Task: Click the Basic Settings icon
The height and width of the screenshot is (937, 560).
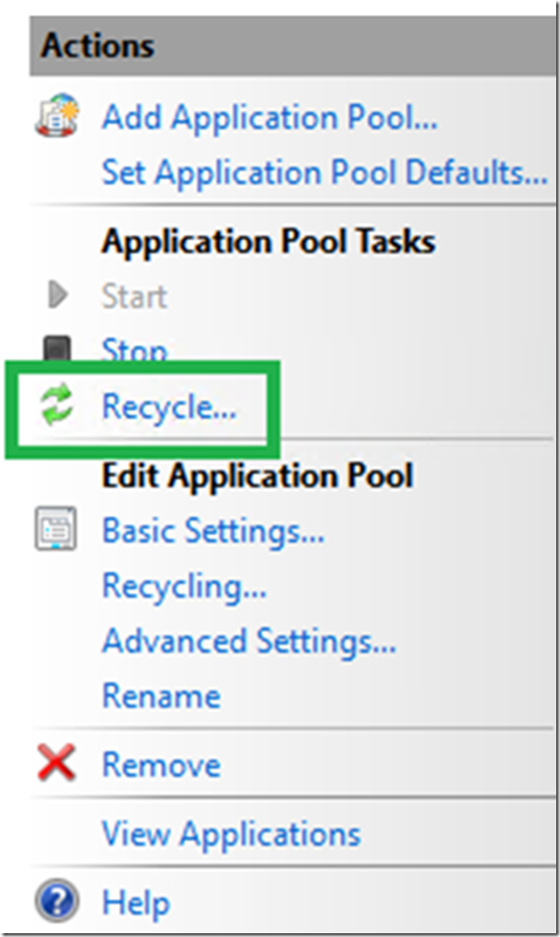Action: tap(55, 528)
